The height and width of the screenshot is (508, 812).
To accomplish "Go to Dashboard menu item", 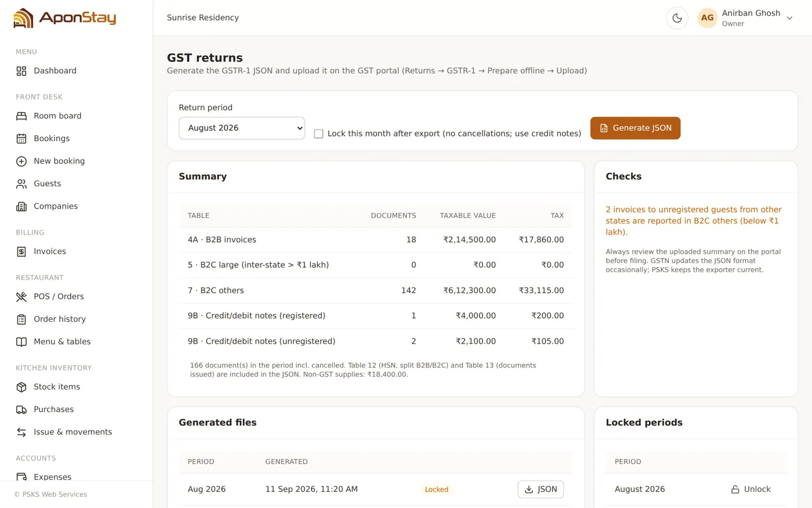I will 77,71.
